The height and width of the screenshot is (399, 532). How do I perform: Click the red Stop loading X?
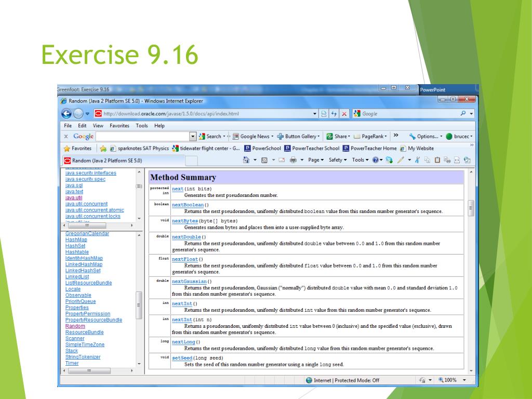344,114
